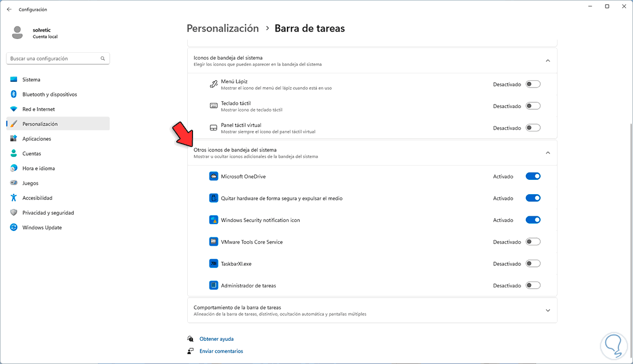The image size is (633, 364).
Task: Go to Windows Update section
Action: click(x=42, y=227)
